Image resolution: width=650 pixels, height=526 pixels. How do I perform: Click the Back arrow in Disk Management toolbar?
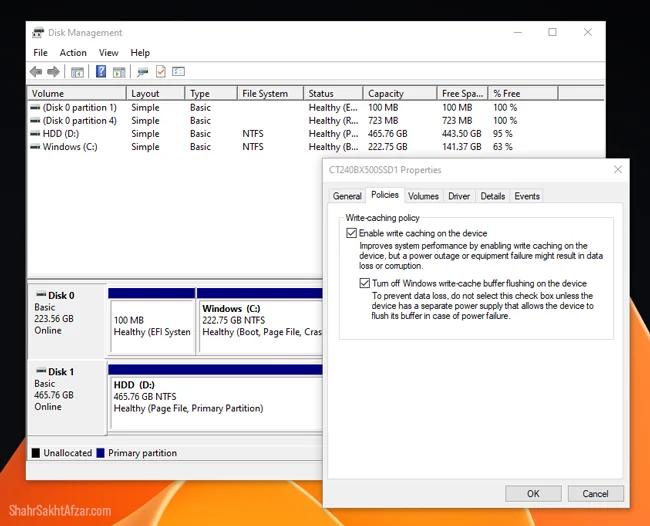point(36,72)
